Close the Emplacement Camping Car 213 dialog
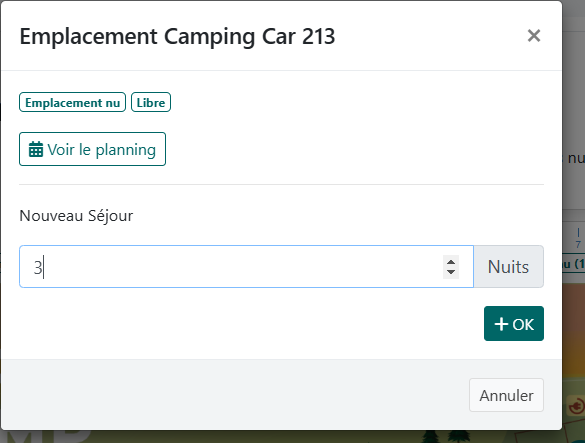 click(534, 36)
